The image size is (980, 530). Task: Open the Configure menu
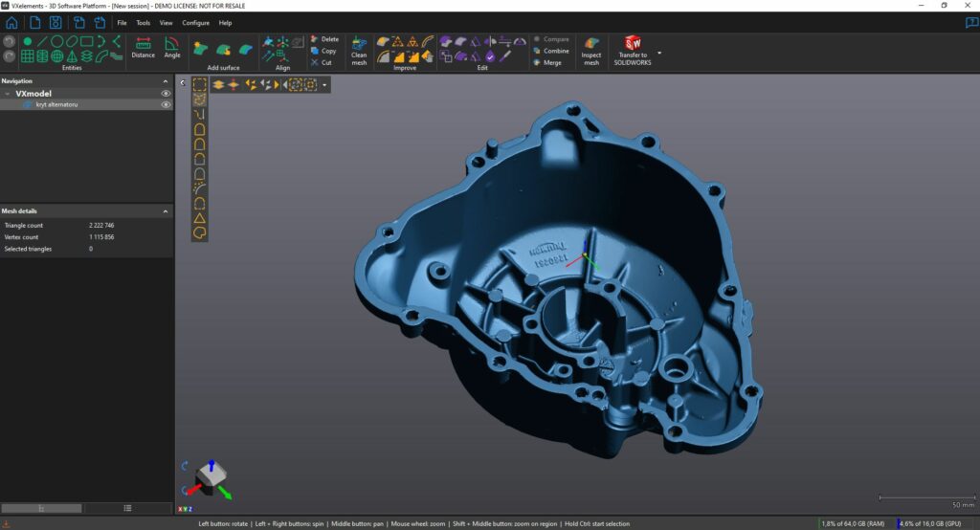click(195, 22)
